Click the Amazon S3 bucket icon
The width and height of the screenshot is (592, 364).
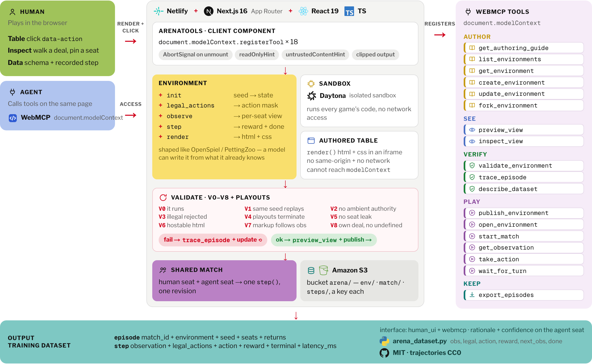coord(323,270)
